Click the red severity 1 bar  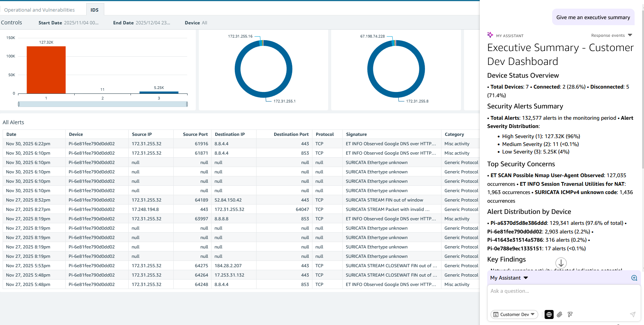(x=46, y=70)
